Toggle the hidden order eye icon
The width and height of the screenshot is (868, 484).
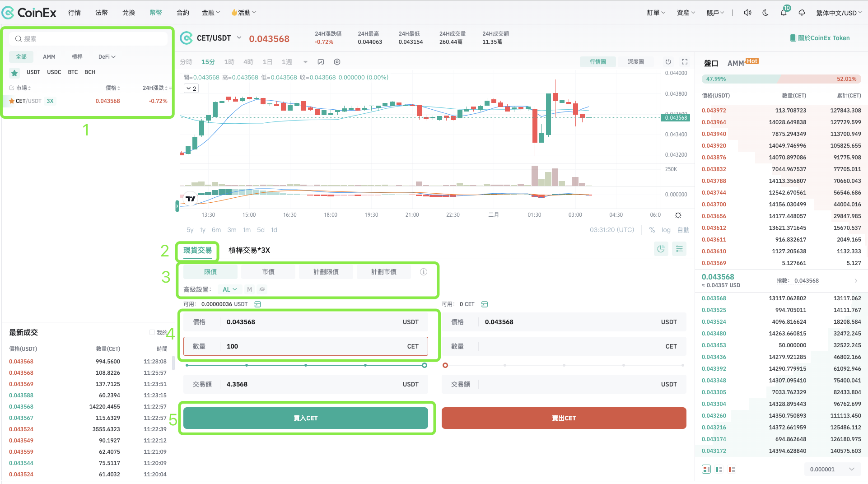[262, 289]
